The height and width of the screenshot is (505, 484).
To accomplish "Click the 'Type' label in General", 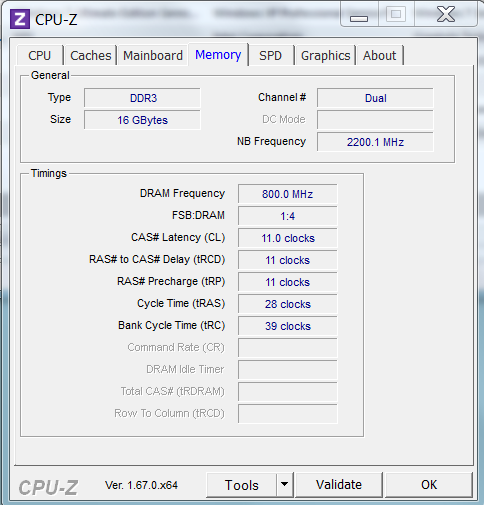I will (x=59, y=97).
